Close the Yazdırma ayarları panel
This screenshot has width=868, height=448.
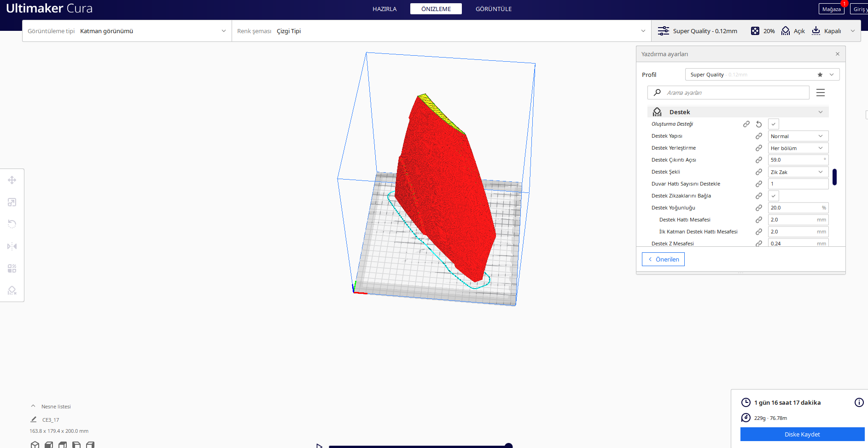(838, 54)
